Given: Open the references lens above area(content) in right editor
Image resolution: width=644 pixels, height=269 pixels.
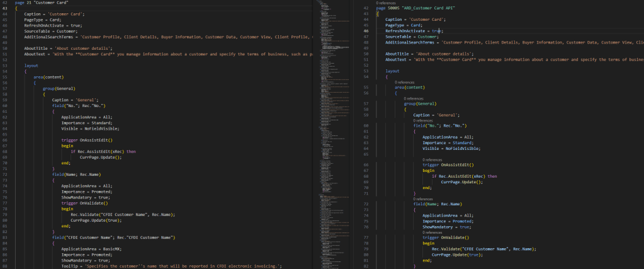Looking at the screenshot, I should point(405,82).
